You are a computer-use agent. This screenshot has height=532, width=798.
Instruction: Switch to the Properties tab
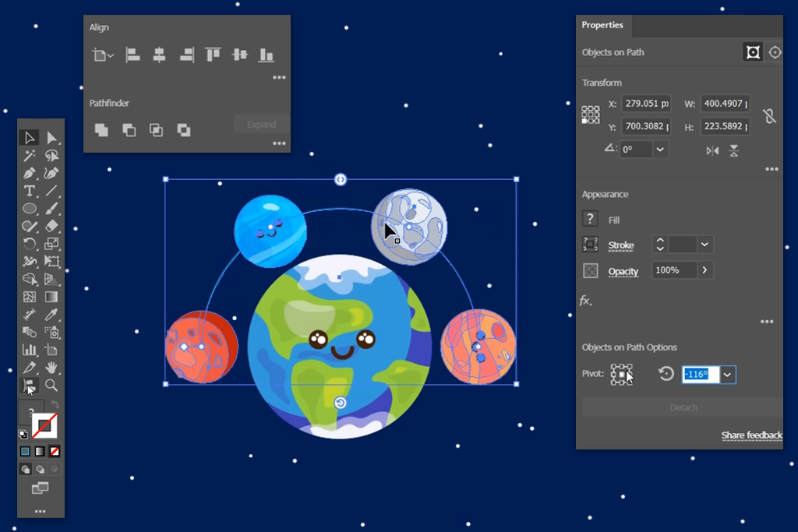click(x=602, y=25)
